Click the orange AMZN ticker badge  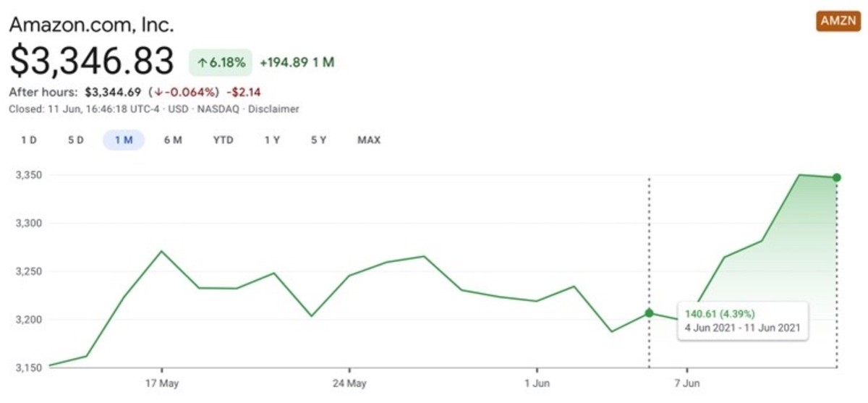[838, 21]
